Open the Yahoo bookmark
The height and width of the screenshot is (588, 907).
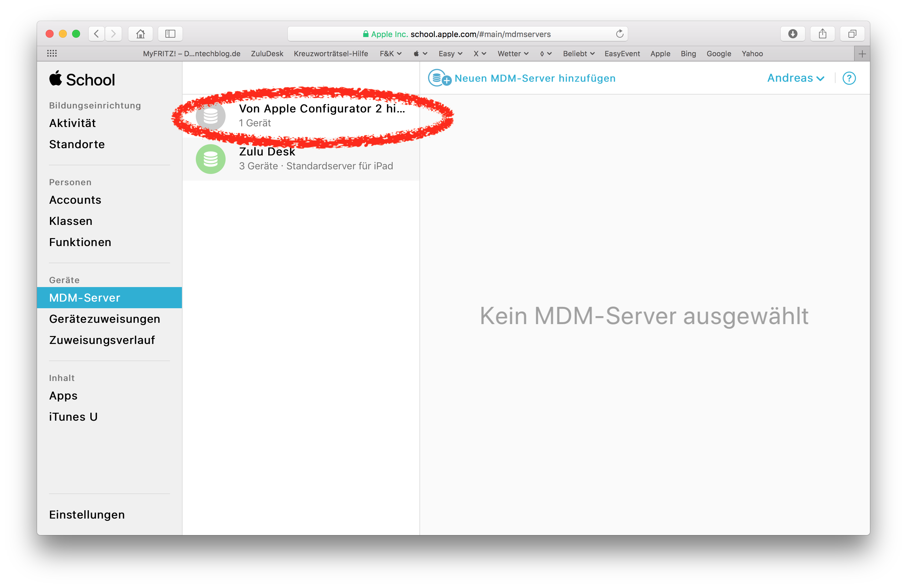tap(752, 54)
